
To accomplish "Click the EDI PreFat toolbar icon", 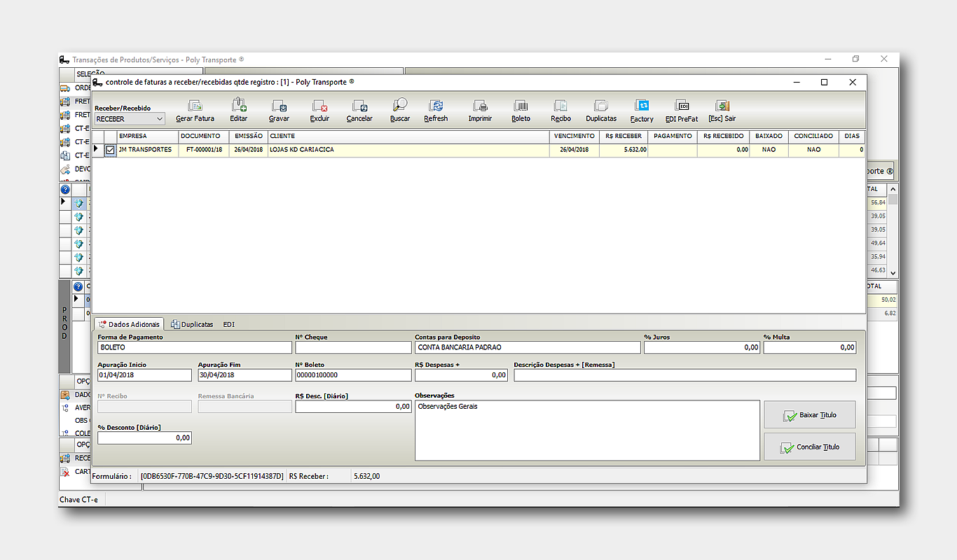I will tap(682, 106).
